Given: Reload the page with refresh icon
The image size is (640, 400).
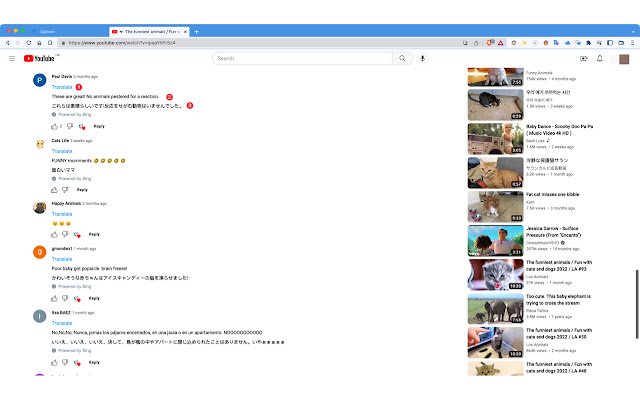Looking at the screenshot, I should 29,43.
